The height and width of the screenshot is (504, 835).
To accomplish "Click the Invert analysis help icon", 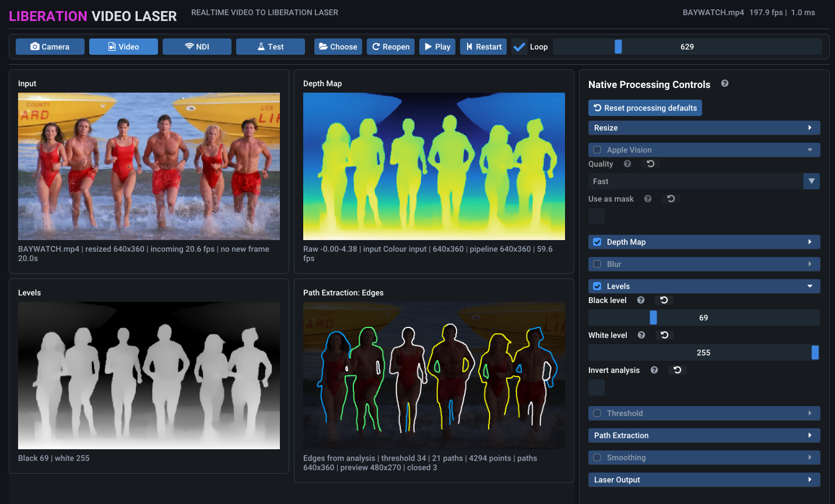I will coord(654,370).
